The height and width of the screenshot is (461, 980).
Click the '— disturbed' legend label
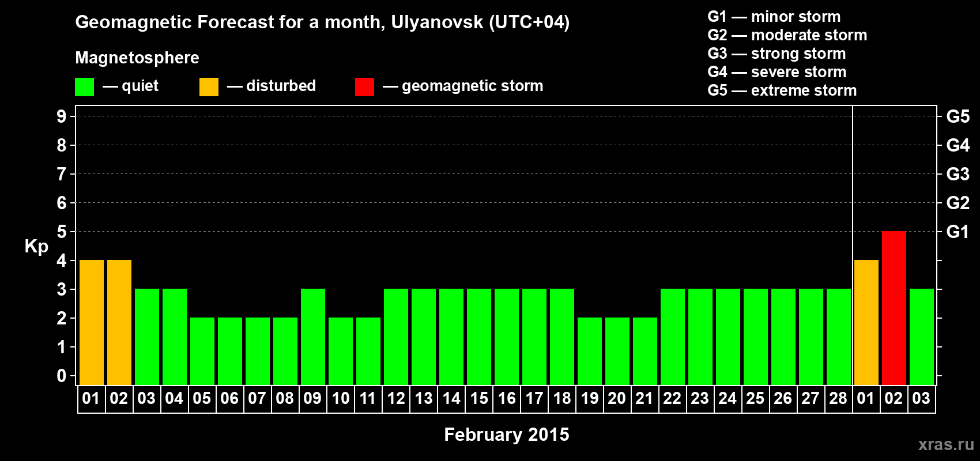272,86
